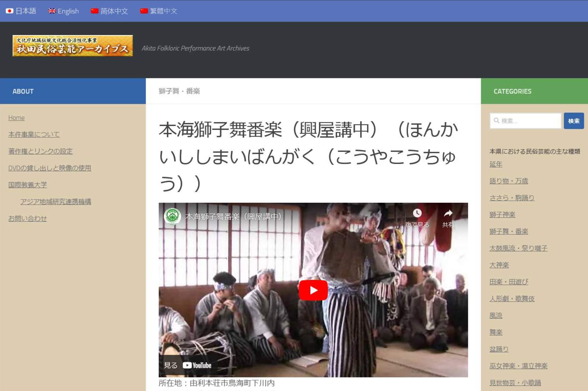Image resolution: width=588 pixels, height=391 pixels.
Task: Click the Watch Later clock icon
Action: coord(417,213)
